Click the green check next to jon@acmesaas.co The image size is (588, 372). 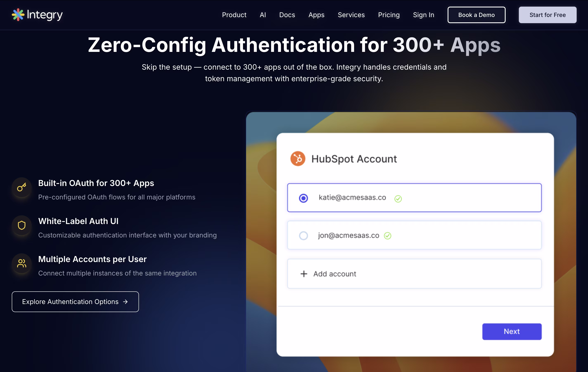[388, 236]
